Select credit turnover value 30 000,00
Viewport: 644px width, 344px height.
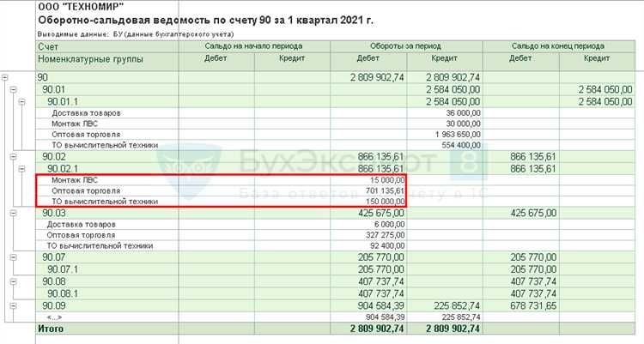tap(464, 124)
